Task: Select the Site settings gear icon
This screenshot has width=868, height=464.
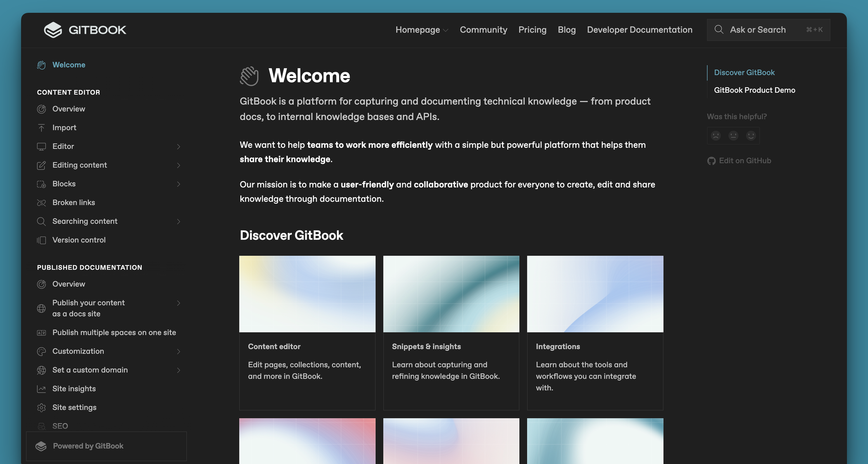Action: coord(41,407)
